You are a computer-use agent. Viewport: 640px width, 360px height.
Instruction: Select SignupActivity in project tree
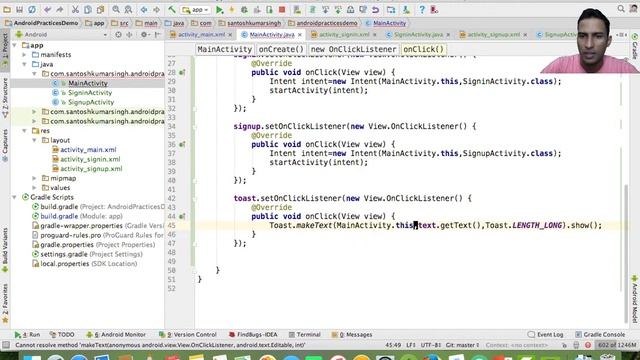pyautogui.click(x=91, y=102)
